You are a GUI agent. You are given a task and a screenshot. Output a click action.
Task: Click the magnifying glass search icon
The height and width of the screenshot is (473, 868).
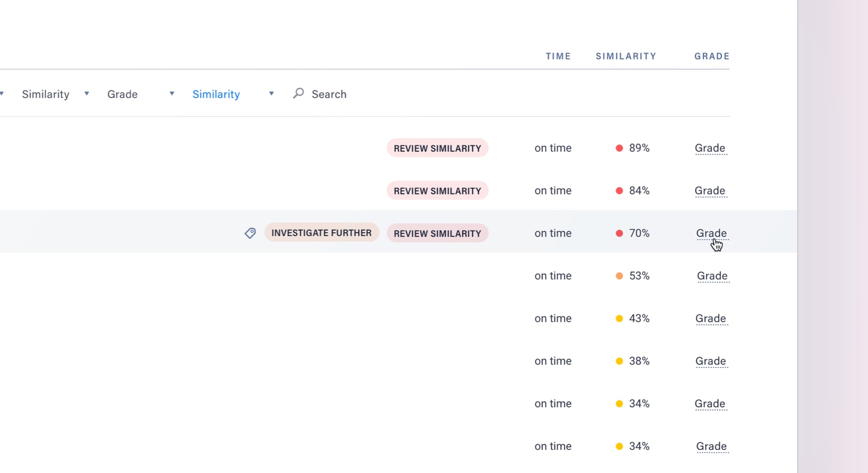(298, 94)
